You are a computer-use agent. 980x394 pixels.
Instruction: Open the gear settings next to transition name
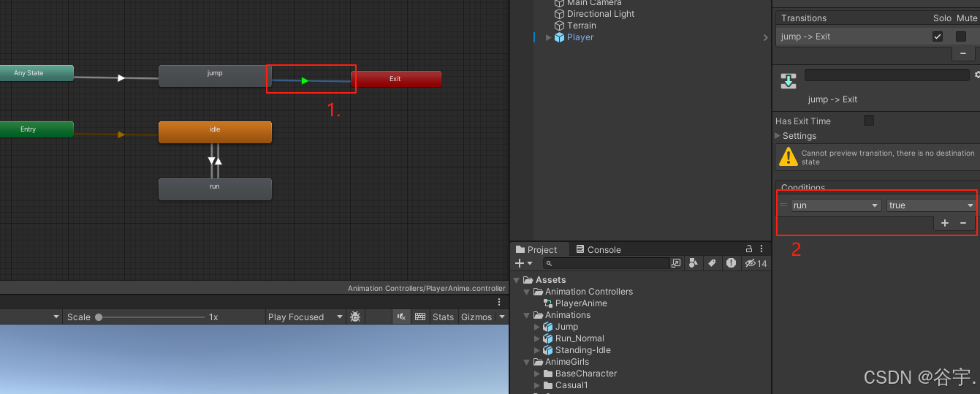[x=977, y=75]
